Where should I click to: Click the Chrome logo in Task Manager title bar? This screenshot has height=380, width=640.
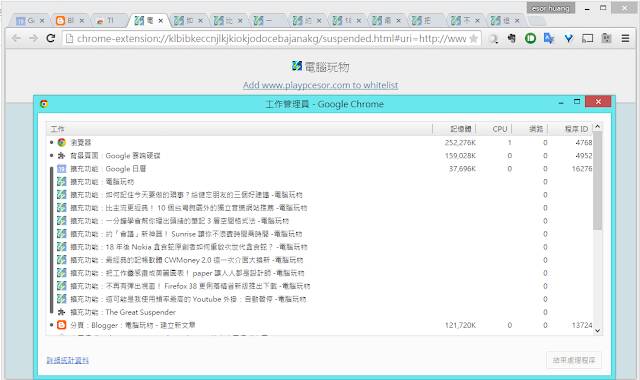(44, 104)
